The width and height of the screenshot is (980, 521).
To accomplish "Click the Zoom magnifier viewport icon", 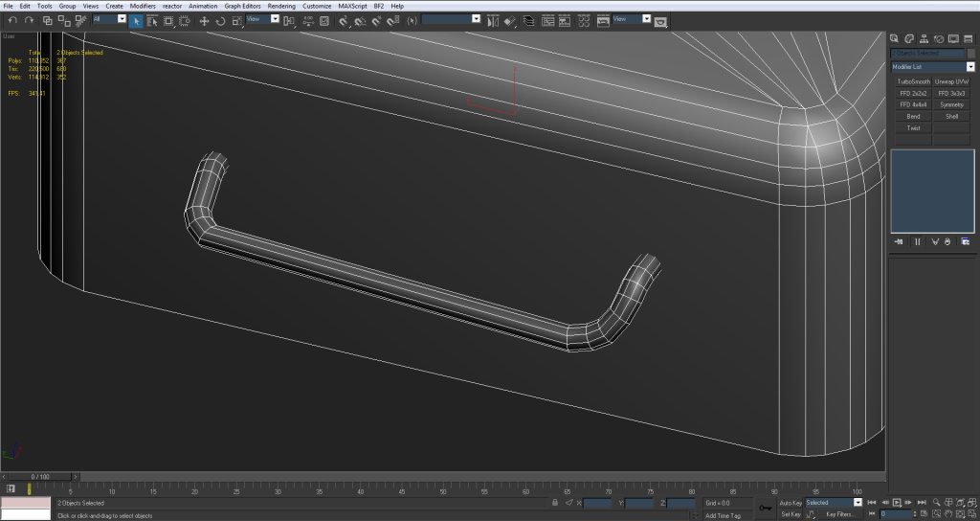I will click(x=935, y=502).
